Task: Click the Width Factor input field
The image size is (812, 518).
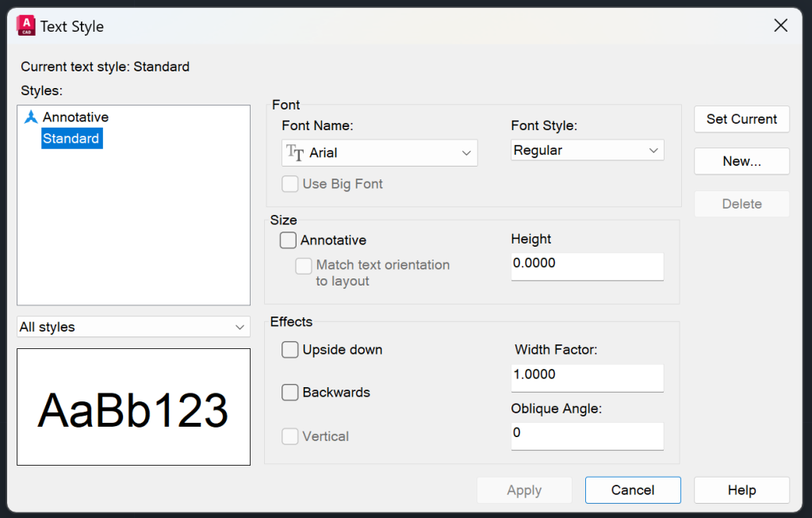Action: point(587,378)
